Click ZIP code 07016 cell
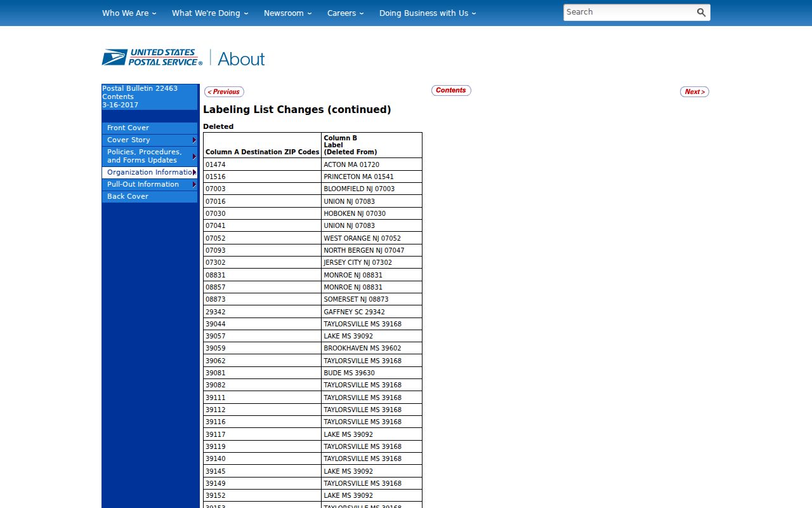The height and width of the screenshot is (508, 812). pyautogui.click(x=262, y=201)
